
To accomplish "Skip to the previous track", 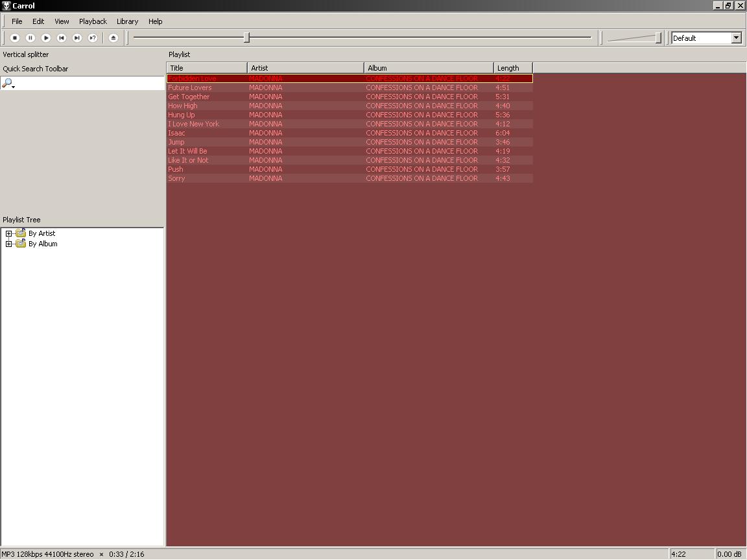I will (62, 38).
